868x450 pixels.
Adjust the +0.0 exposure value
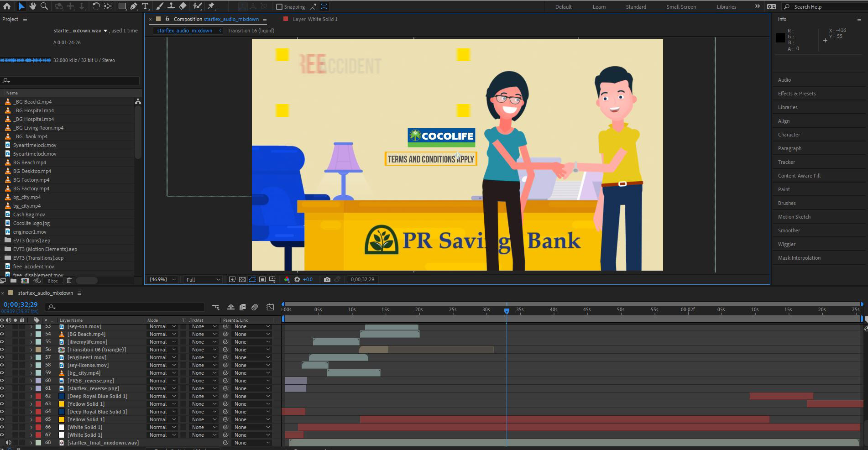click(308, 279)
